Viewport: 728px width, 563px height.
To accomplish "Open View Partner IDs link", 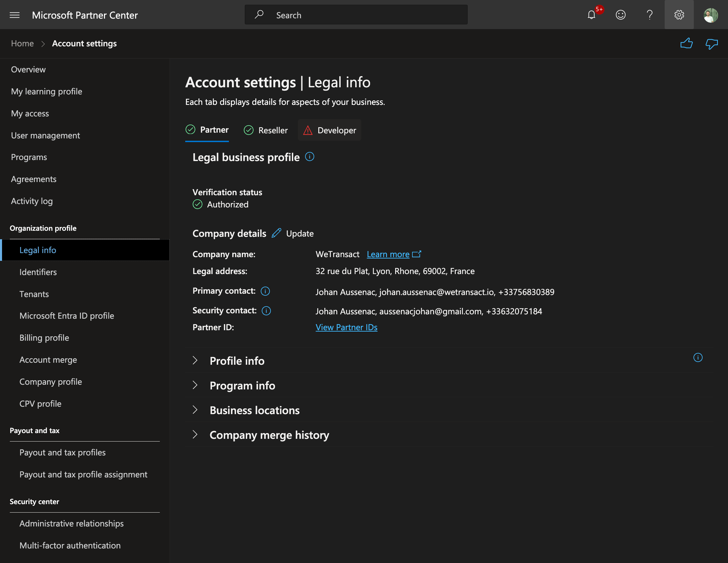I will pos(346,327).
